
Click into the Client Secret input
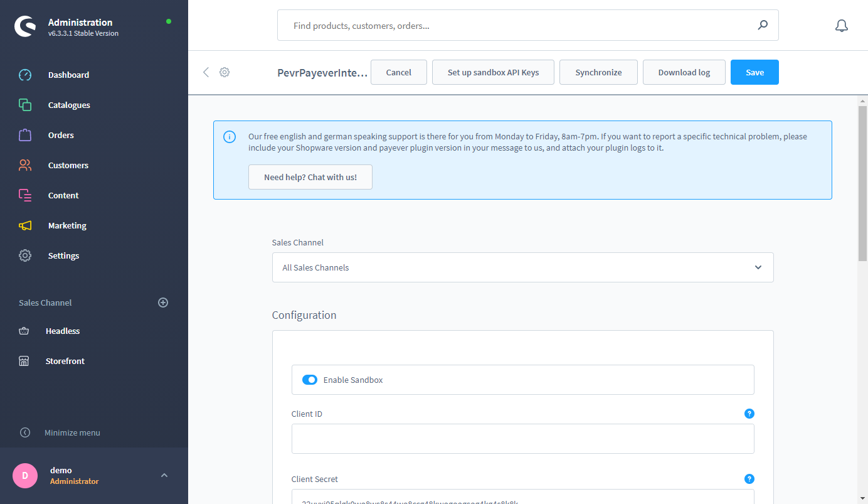[x=522, y=496]
